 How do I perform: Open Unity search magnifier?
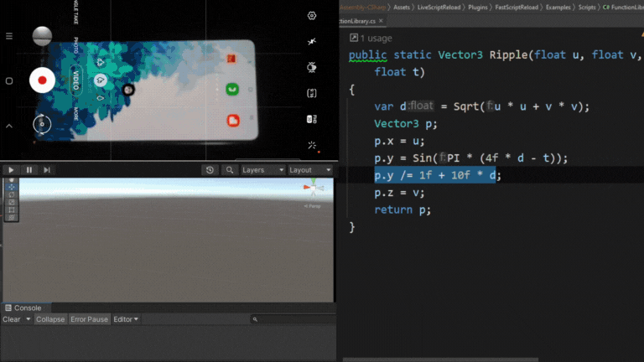pyautogui.click(x=230, y=170)
